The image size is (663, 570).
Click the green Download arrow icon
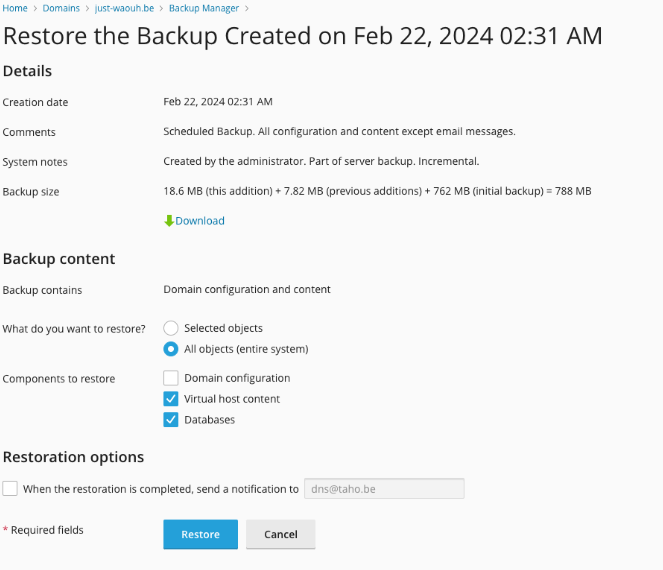tap(169, 221)
